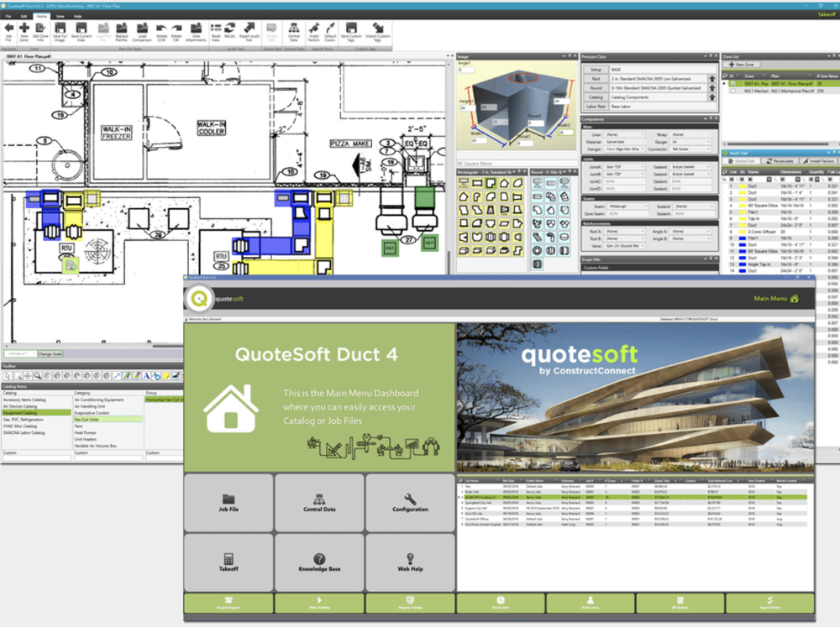Click Replace Planfile ribbon icon
This screenshot has width=840, height=627.
point(122,32)
